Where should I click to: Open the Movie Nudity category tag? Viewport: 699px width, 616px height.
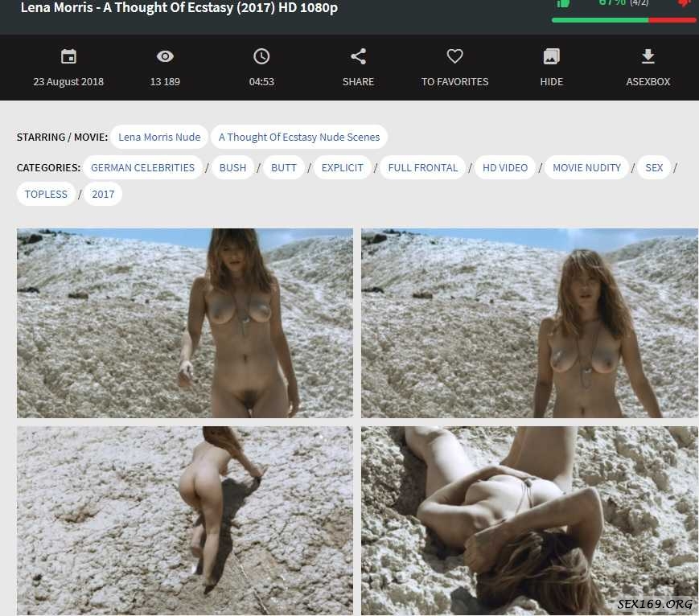[586, 167]
